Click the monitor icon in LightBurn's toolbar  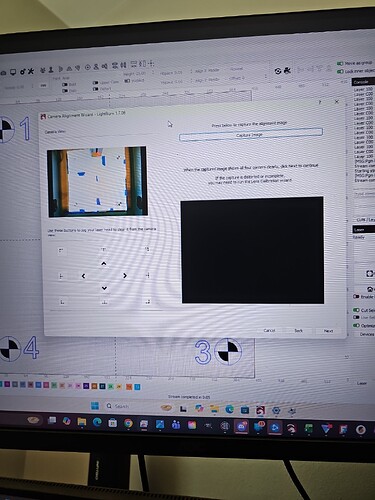(13, 72)
